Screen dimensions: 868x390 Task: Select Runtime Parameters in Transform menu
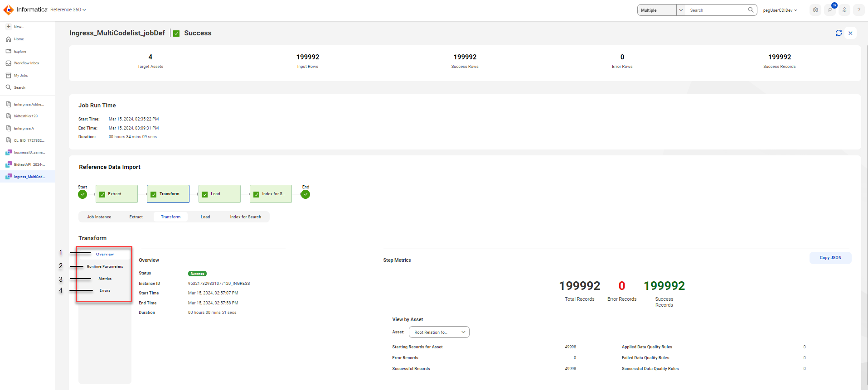click(105, 266)
